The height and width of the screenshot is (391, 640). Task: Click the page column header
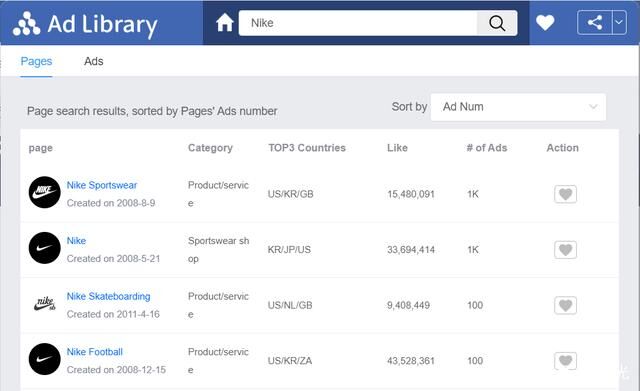[x=40, y=148]
